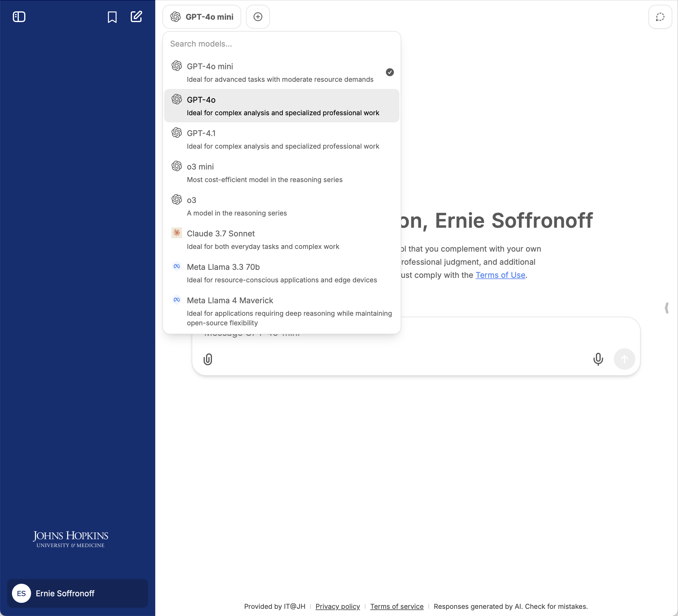Image resolution: width=678 pixels, height=616 pixels.
Task: Click 'Most cost-efficient model' description text
Action: [x=265, y=180]
